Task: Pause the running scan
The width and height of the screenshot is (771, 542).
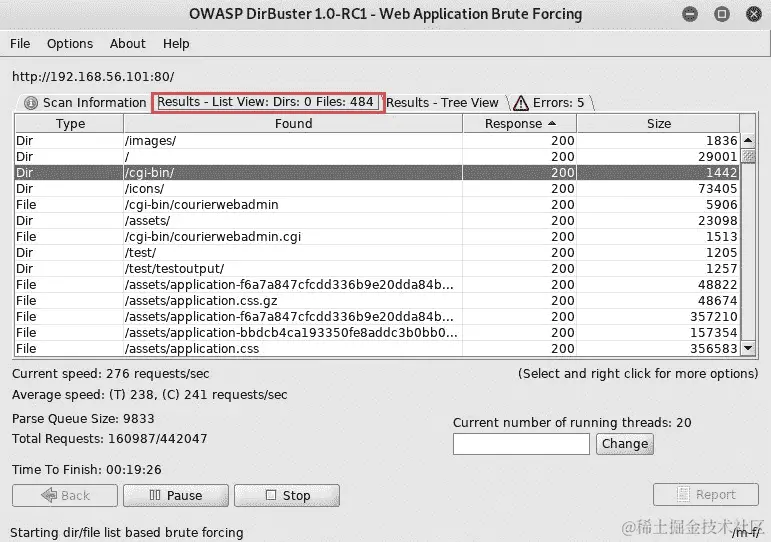Action: [176, 495]
